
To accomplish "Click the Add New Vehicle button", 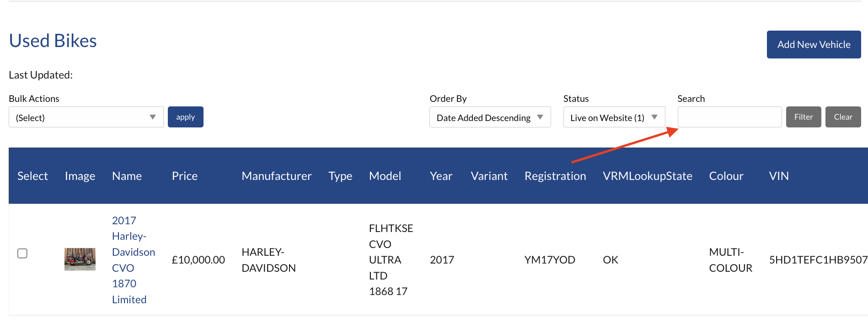I will 814,45.
